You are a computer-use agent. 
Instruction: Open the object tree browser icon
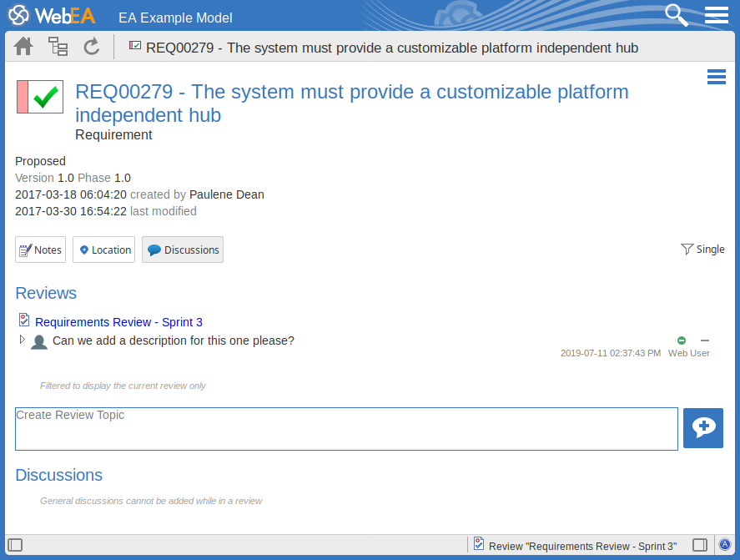tap(58, 47)
